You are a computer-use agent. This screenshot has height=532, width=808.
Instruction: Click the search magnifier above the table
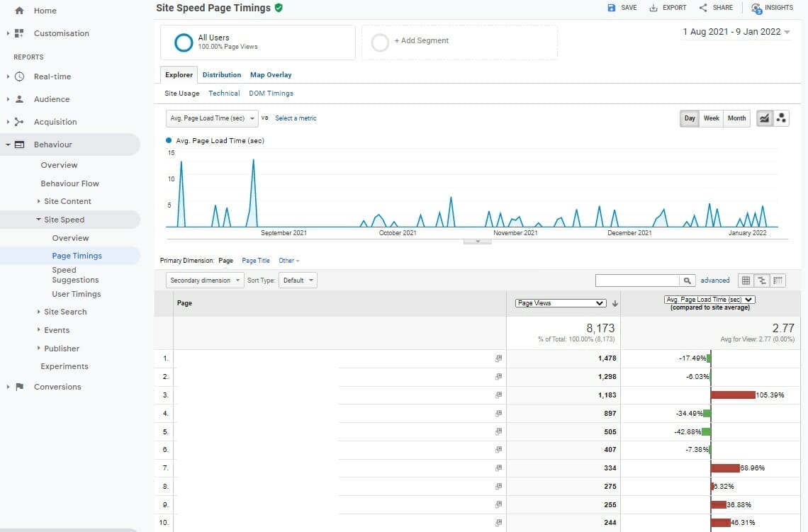[687, 280]
